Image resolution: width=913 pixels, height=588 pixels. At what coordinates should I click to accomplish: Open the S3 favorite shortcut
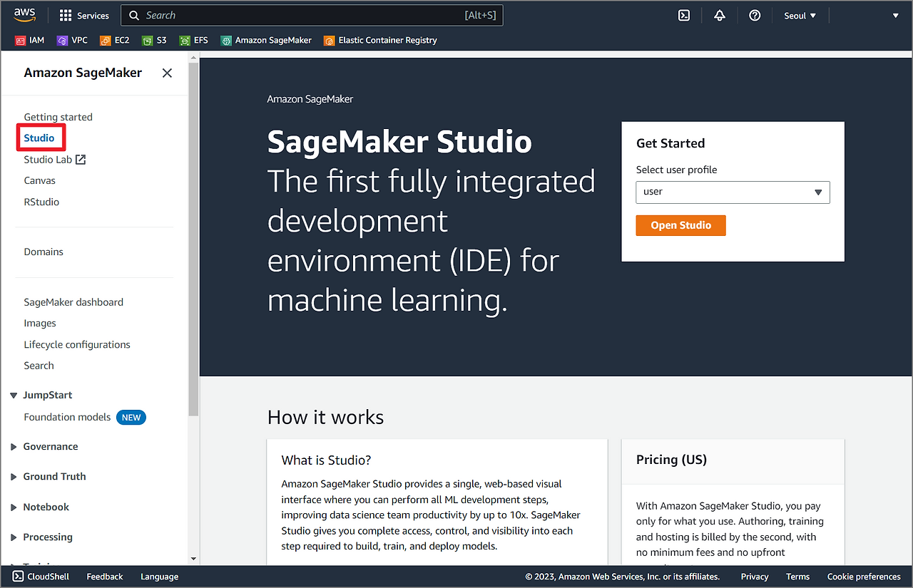coord(154,40)
